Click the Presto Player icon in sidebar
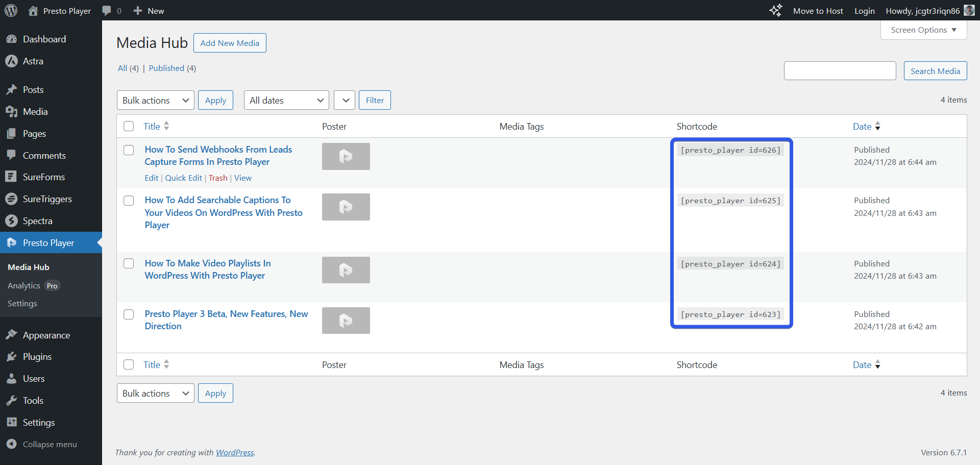Viewport: 980px width, 465px height. tap(11, 243)
